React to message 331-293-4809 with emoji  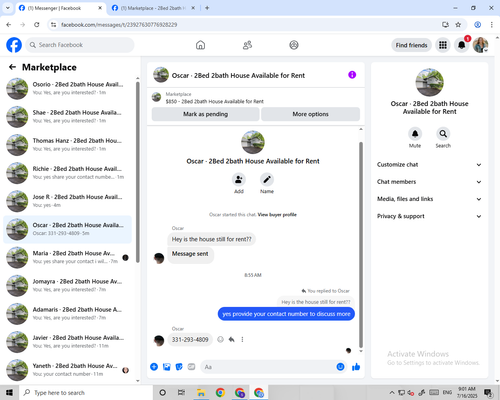[x=220, y=339]
